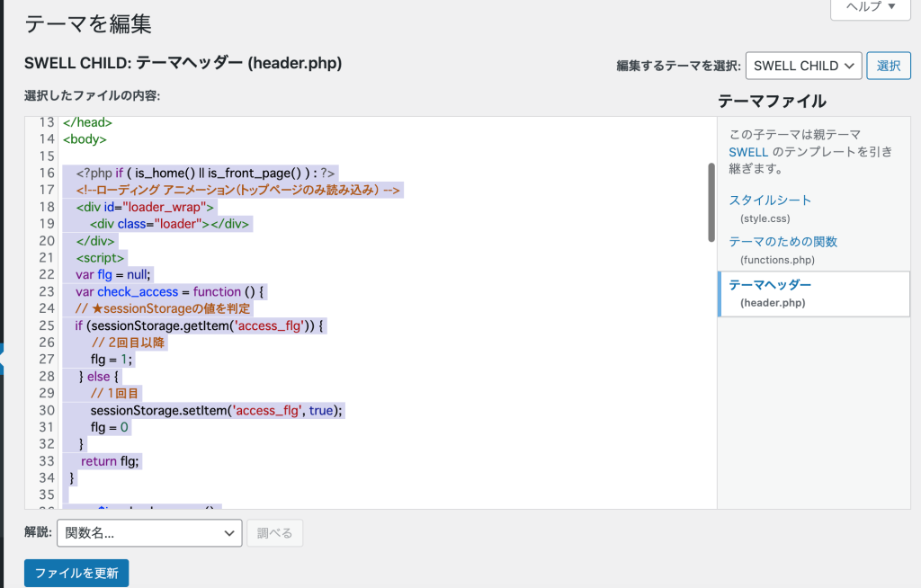The width and height of the screenshot is (921, 588).
Task: Click the 調べる lookup button
Action: (x=274, y=533)
